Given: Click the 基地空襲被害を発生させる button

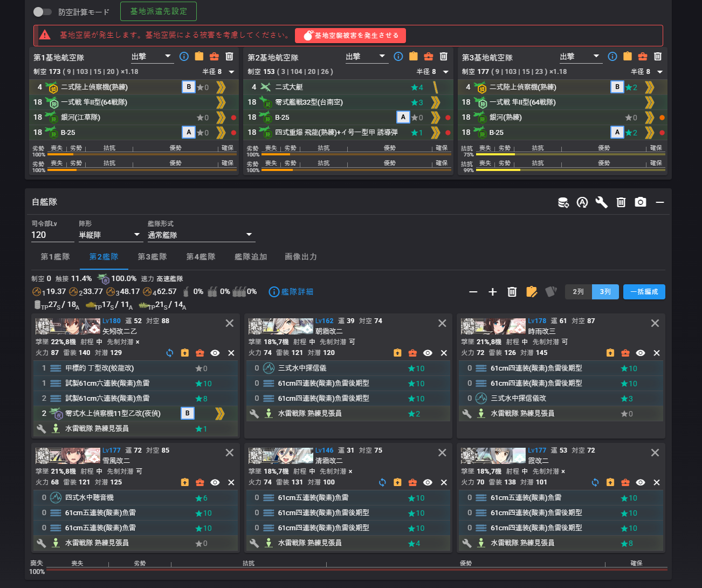Looking at the screenshot, I should pyautogui.click(x=350, y=36).
